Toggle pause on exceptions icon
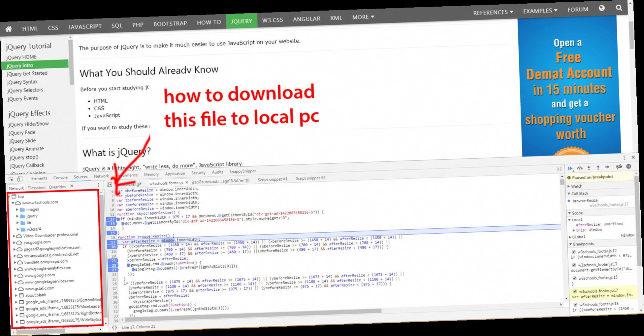 tap(628, 167)
